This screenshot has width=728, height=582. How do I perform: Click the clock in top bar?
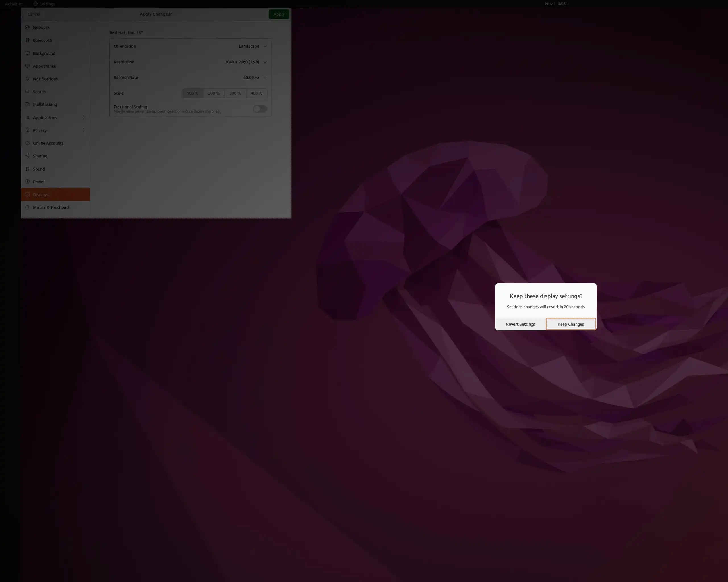tap(556, 4)
